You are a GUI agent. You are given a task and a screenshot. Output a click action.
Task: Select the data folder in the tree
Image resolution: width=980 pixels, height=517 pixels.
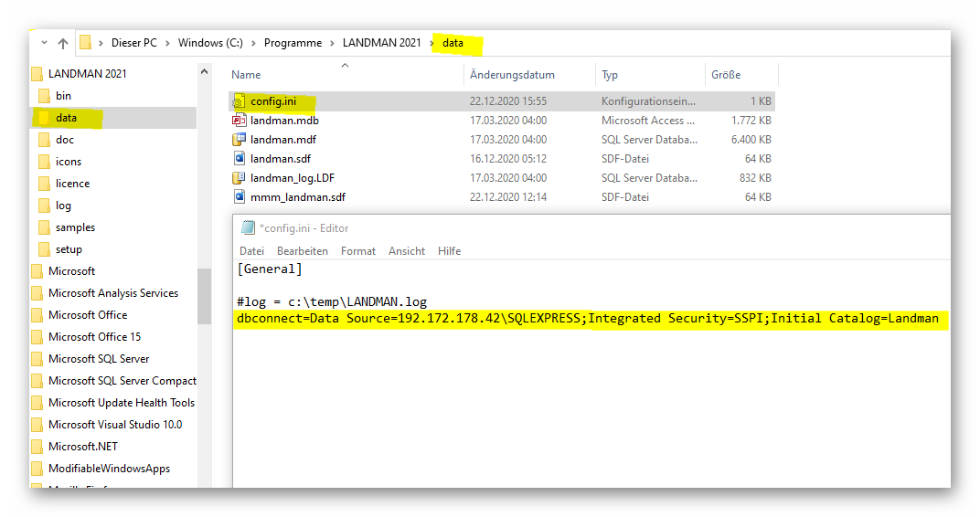click(66, 118)
